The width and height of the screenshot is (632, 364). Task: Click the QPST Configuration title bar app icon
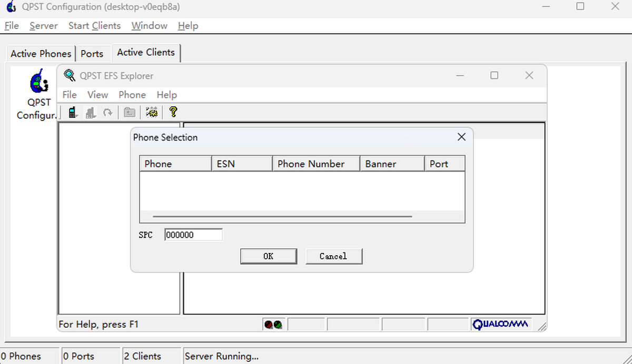pyautogui.click(x=11, y=7)
